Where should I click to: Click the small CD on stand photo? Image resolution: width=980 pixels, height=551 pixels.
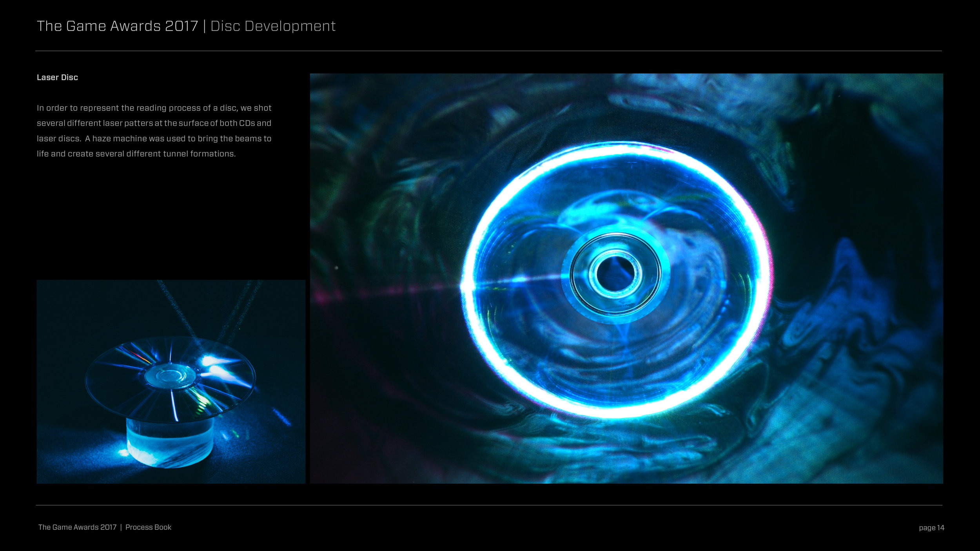(x=171, y=382)
